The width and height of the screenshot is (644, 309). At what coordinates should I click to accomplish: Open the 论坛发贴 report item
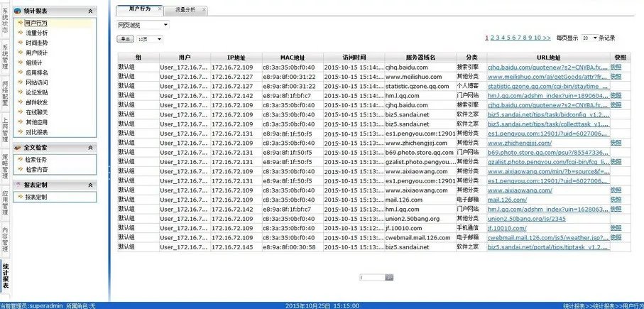click(x=36, y=92)
